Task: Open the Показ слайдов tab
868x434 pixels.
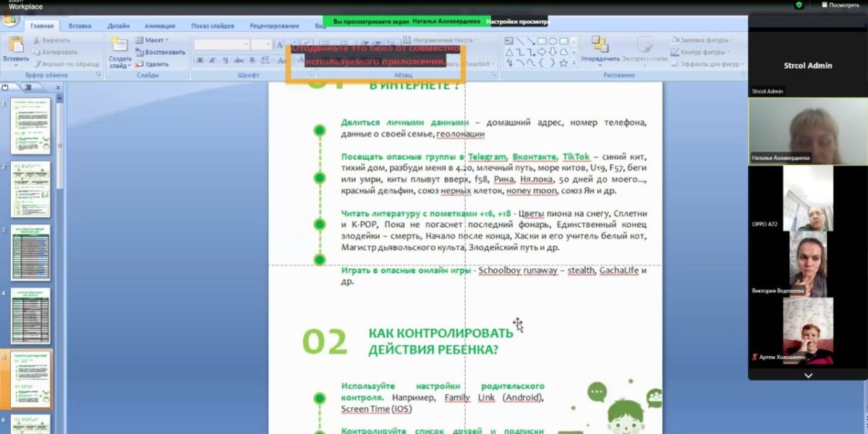Action: coord(213,26)
